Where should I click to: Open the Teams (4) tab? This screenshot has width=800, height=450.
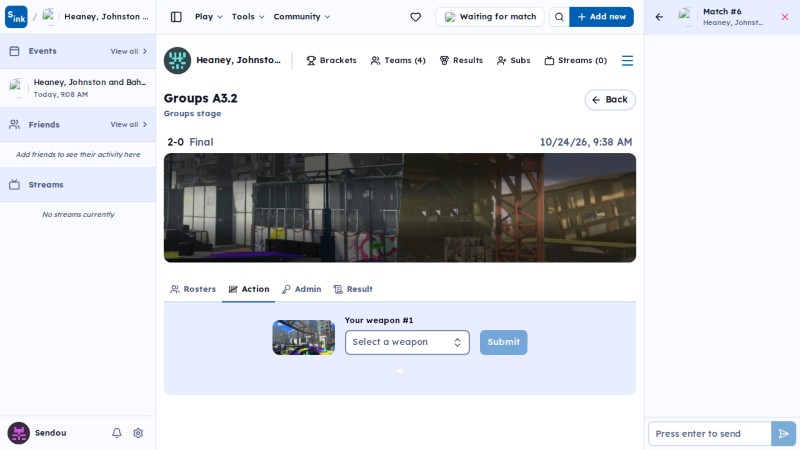click(x=398, y=61)
